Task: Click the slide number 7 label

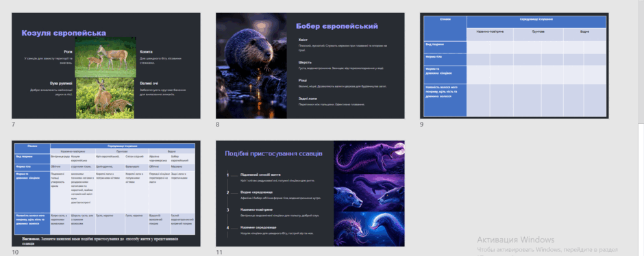Action: (x=14, y=125)
